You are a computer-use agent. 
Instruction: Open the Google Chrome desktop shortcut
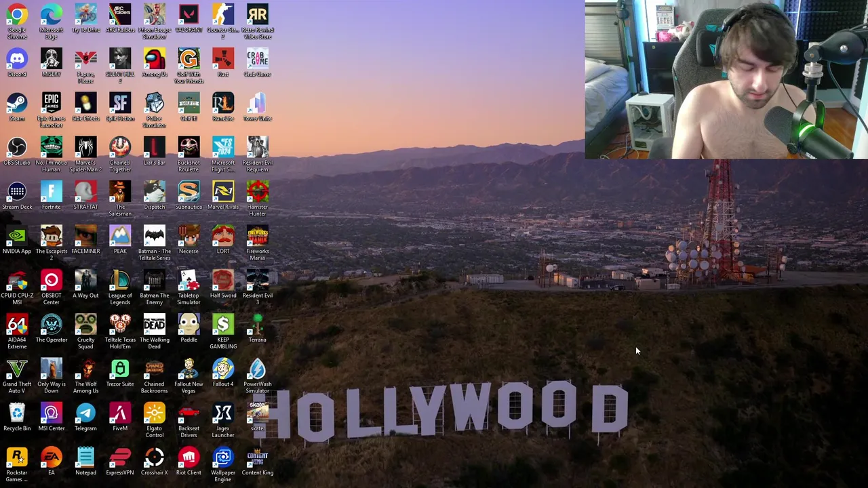(17, 14)
